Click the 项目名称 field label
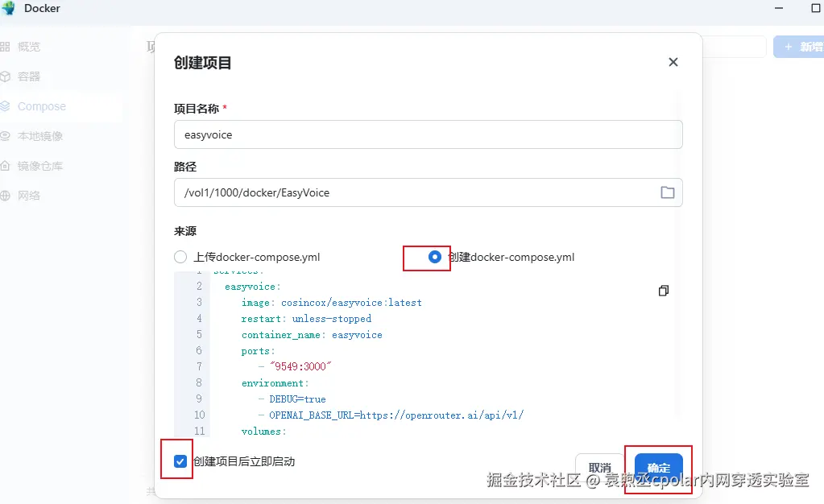The width and height of the screenshot is (824, 504). click(x=197, y=109)
